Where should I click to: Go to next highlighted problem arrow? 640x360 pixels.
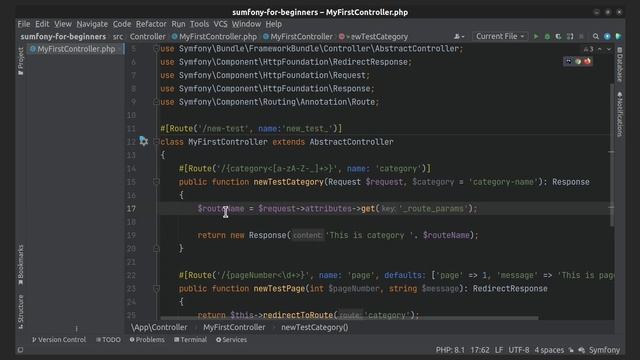pos(609,49)
